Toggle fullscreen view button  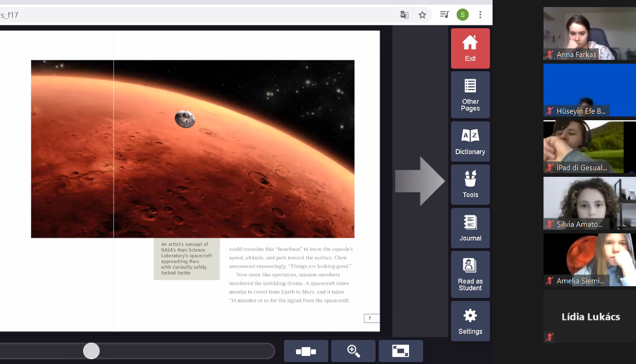[x=401, y=351]
